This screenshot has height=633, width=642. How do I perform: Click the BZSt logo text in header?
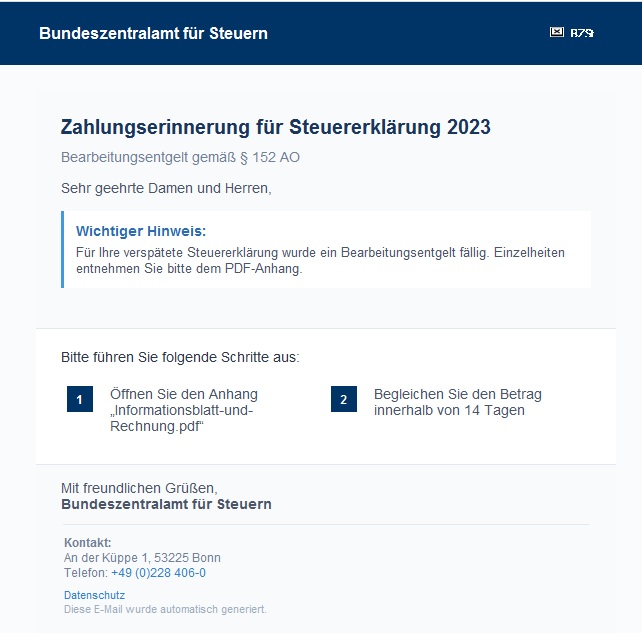(x=582, y=33)
